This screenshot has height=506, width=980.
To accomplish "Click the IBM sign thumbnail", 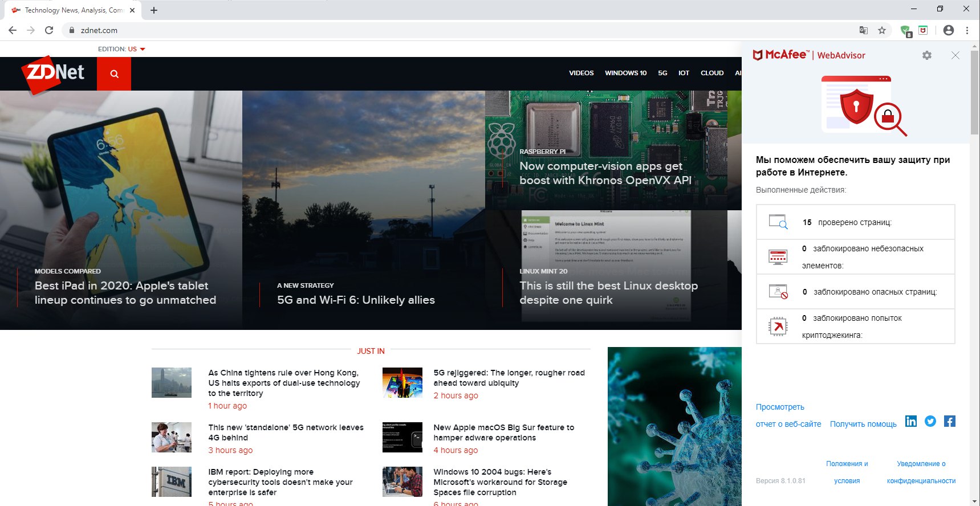I will coord(172,481).
